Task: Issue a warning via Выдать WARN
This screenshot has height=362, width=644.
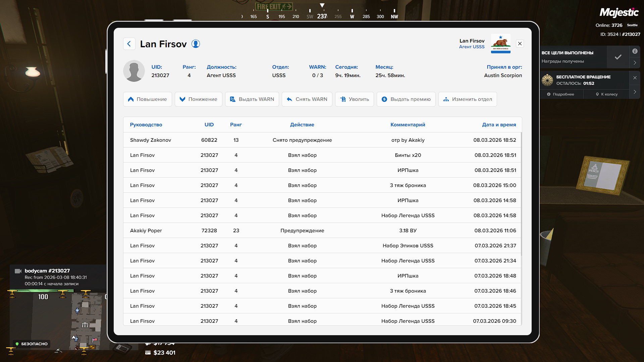Action: (x=252, y=99)
